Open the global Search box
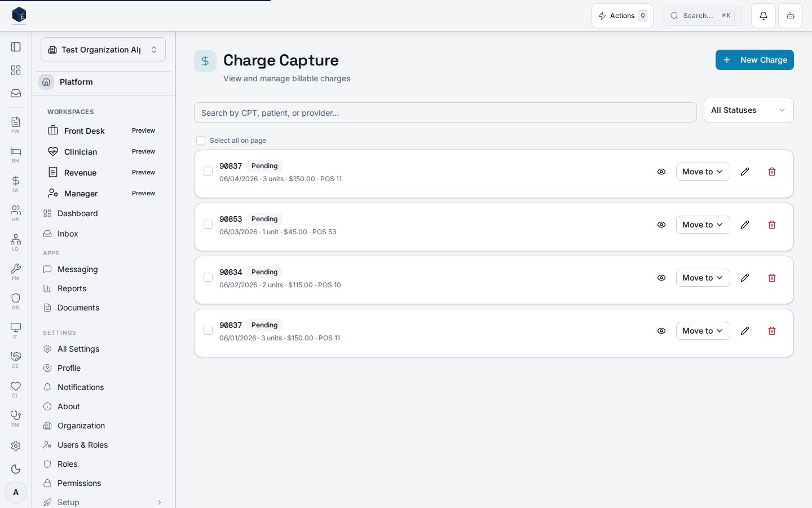This screenshot has width=812, height=508. [x=702, y=16]
